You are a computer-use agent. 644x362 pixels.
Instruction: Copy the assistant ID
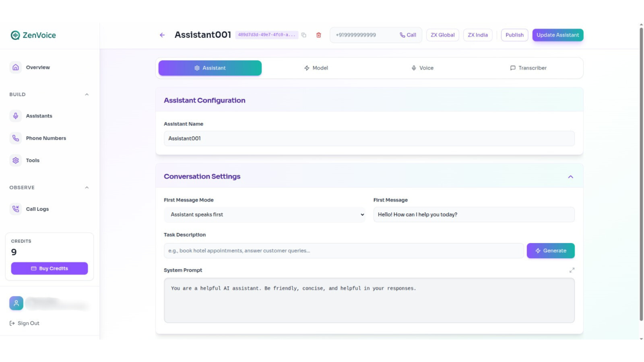click(x=304, y=35)
